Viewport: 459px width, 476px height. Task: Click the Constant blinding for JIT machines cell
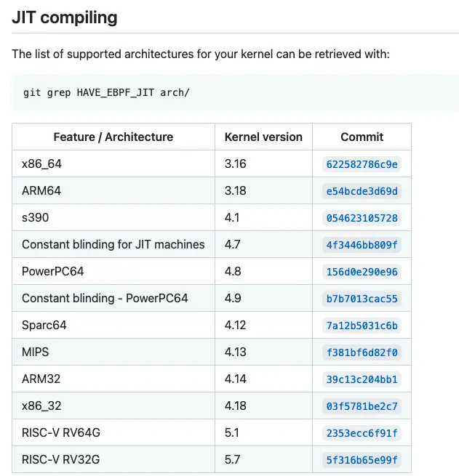pos(113,245)
